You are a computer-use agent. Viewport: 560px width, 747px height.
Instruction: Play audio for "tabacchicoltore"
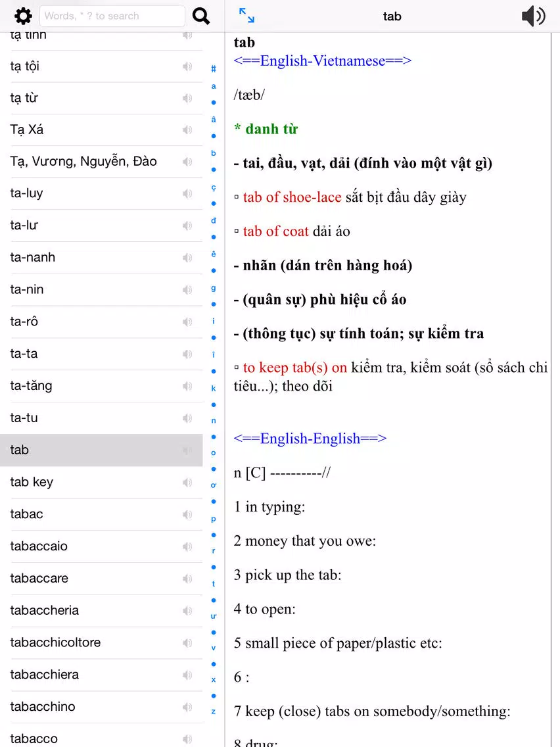pos(187,643)
